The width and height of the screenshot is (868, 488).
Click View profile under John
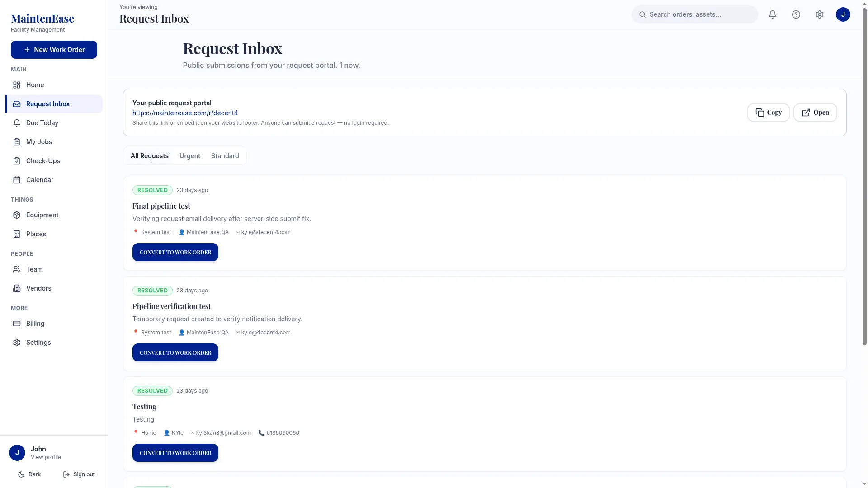(x=46, y=457)
